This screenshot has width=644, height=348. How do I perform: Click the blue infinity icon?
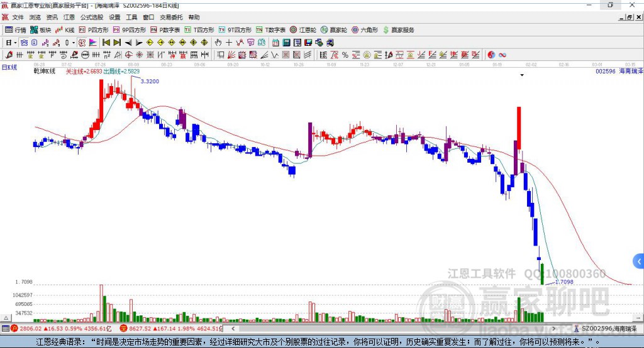click(x=502, y=55)
